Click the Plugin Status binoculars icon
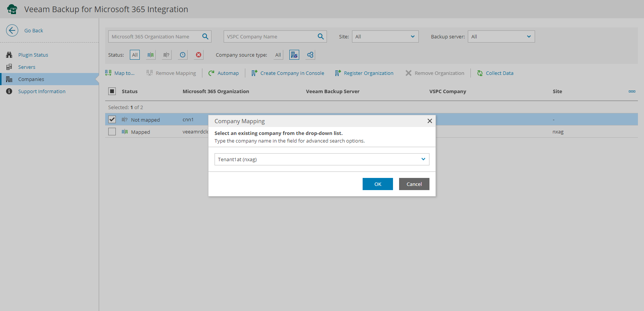This screenshot has height=311, width=644. point(9,55)
